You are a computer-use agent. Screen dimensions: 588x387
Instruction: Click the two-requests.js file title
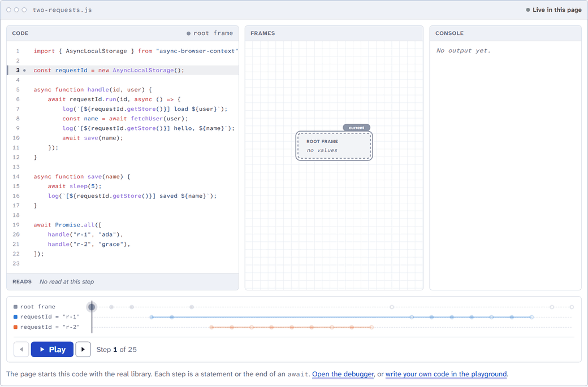[62, 10]
